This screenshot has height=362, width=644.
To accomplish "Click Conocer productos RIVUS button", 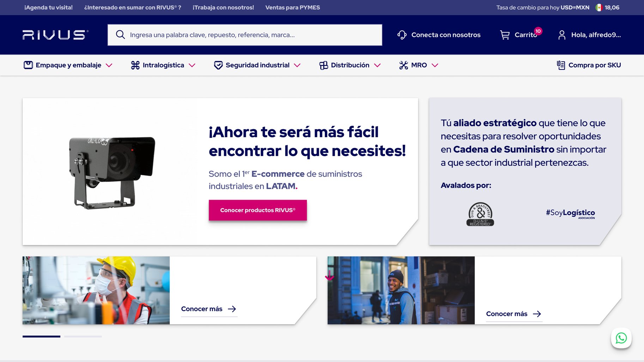I will [x=258, y=210].
